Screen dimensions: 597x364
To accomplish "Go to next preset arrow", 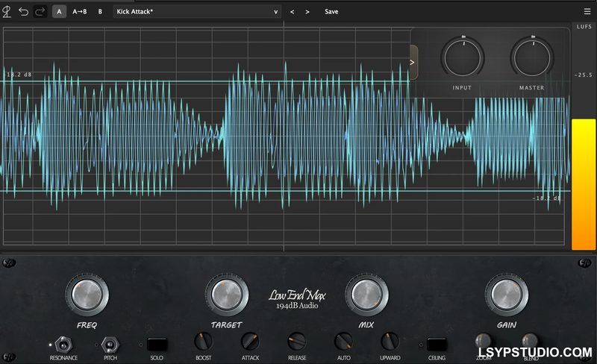I will click(x=307, y=12).
